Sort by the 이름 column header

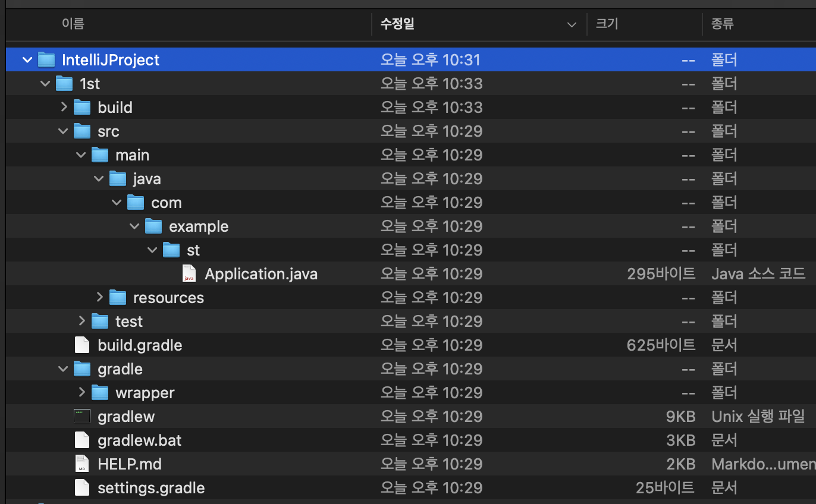tap(73, 24)
